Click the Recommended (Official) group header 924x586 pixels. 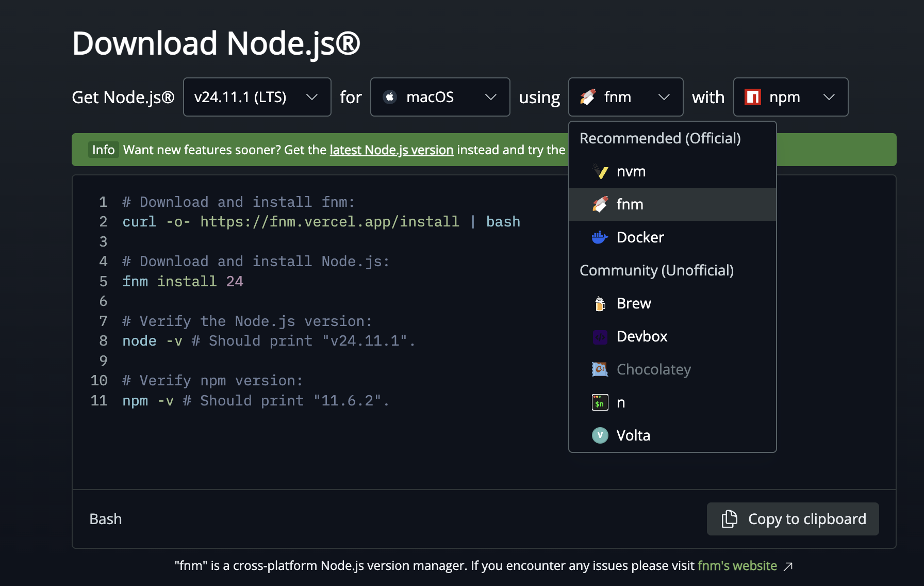click(x=660, y=138)
